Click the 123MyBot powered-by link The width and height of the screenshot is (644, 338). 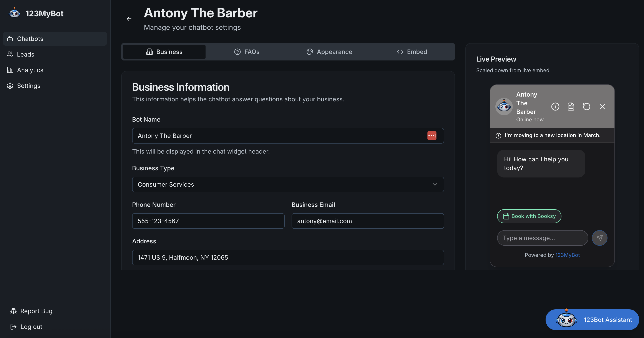click(567, 255)
